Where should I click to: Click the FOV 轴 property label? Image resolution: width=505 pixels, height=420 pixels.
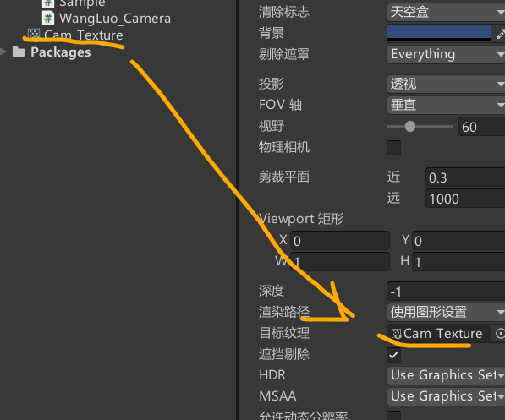click(x=280, y=105)
